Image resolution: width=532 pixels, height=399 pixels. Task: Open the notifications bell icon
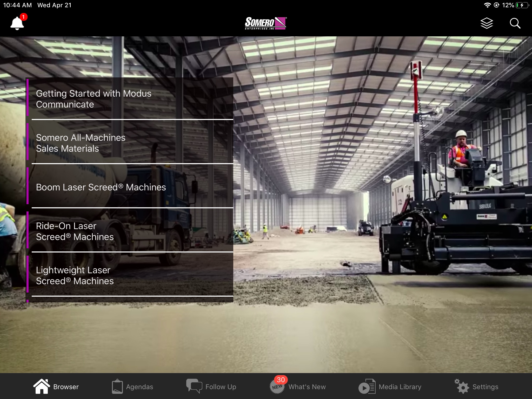tap(17, 23)
